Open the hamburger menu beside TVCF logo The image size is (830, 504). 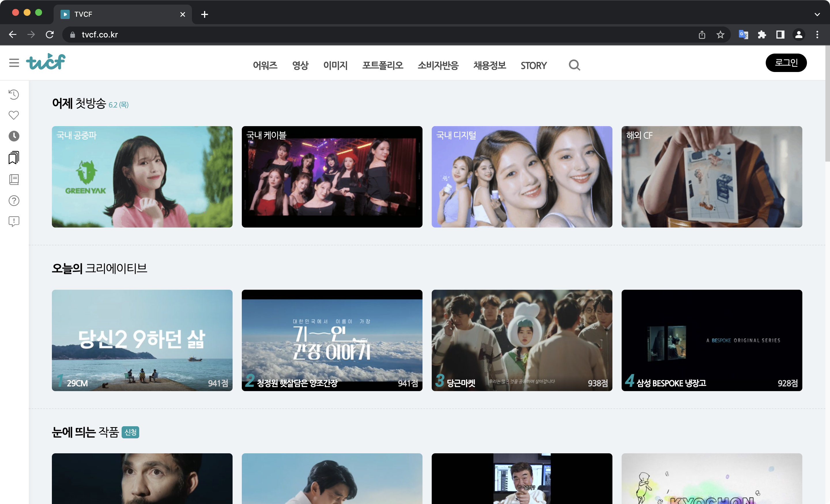[x=14, y=62]
